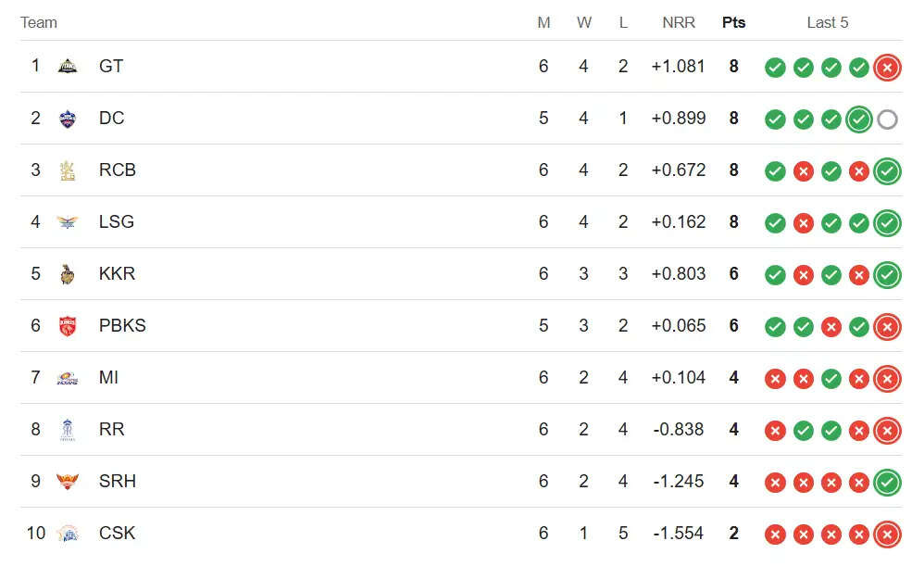Click the Last 5 column header

pos(828,22)
